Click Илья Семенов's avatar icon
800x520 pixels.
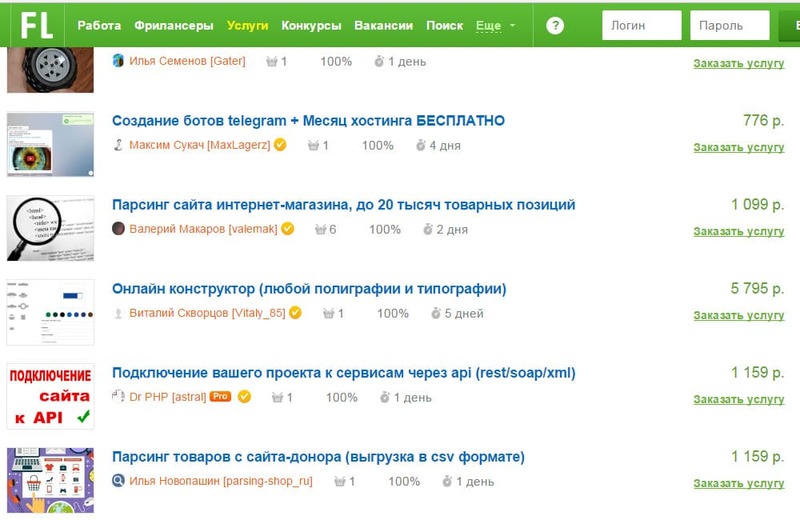click(119, 61)
